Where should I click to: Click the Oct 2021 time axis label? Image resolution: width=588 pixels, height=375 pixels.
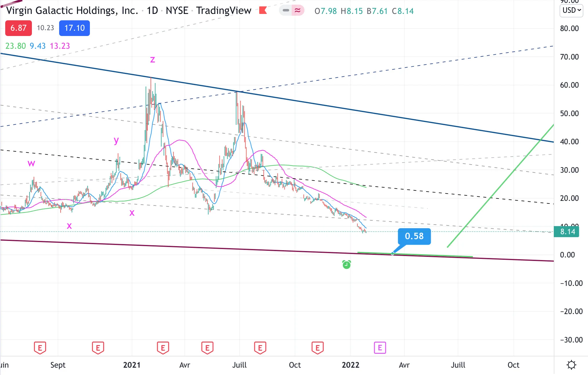coord(295,365)
